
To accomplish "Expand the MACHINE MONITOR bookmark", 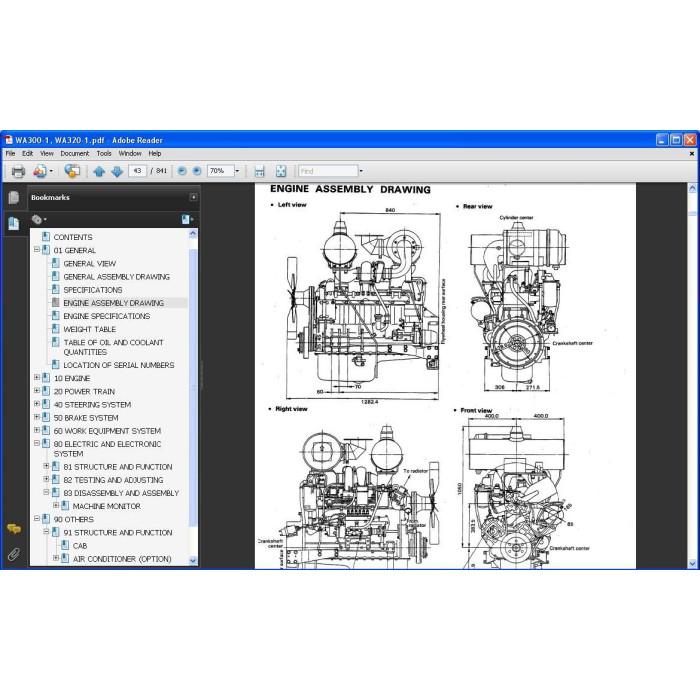I will click(x=56, y=505).
